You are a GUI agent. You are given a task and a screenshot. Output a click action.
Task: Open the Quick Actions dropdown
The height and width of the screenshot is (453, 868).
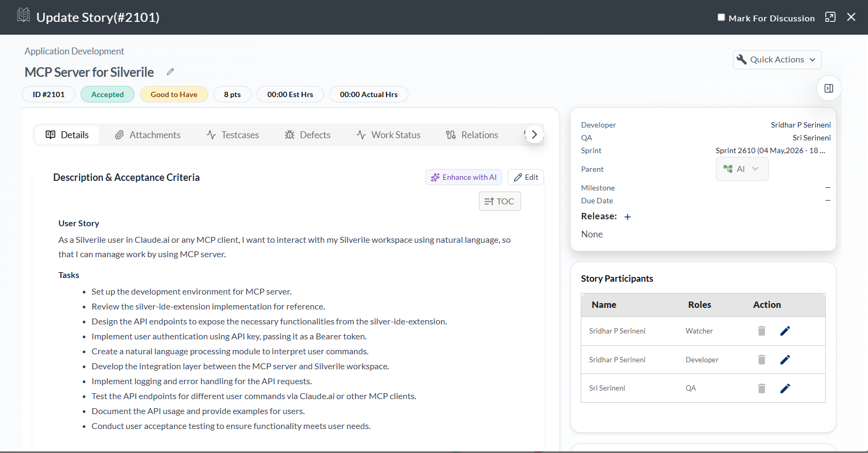[x=777, y=60]
